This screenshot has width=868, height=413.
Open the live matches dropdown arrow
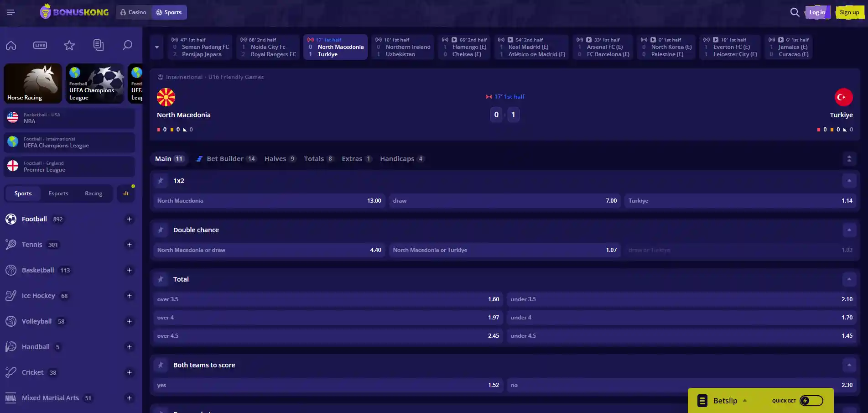tap(157, 47)
